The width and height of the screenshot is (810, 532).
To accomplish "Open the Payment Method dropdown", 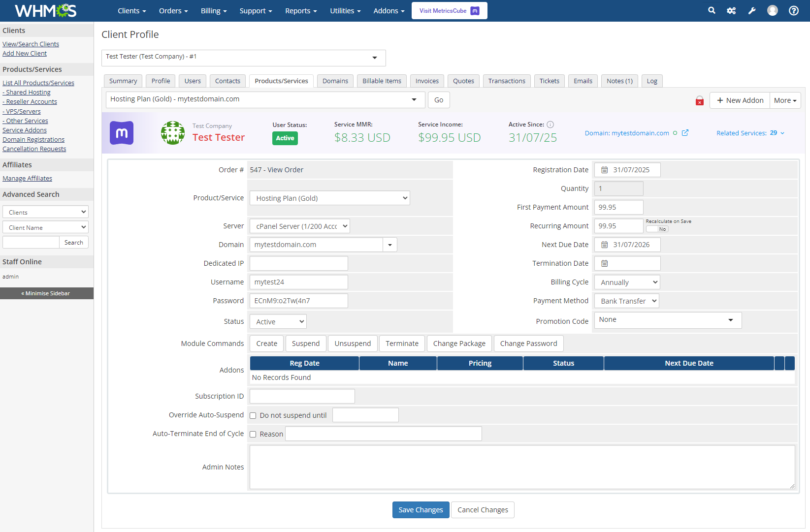I will (626, 301).
